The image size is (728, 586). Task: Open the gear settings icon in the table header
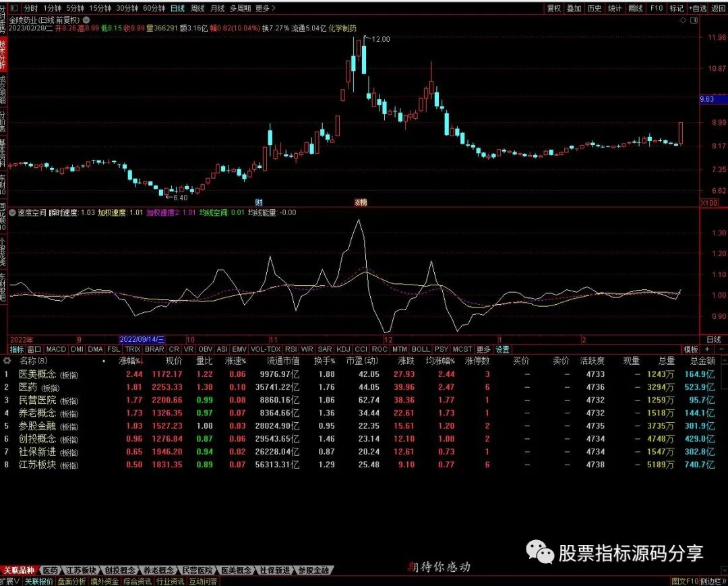tap(7, 361)
